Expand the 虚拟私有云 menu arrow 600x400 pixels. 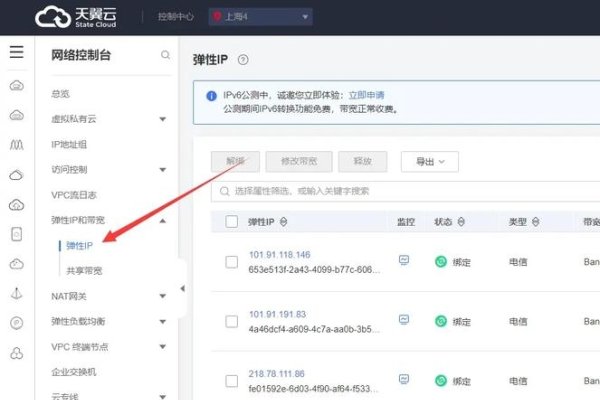pyautogui.click(x=163, y=119)
